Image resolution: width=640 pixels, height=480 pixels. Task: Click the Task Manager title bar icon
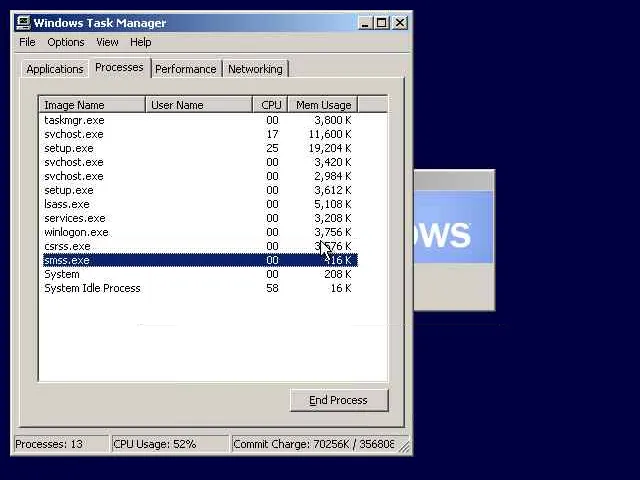pos(23,22)
